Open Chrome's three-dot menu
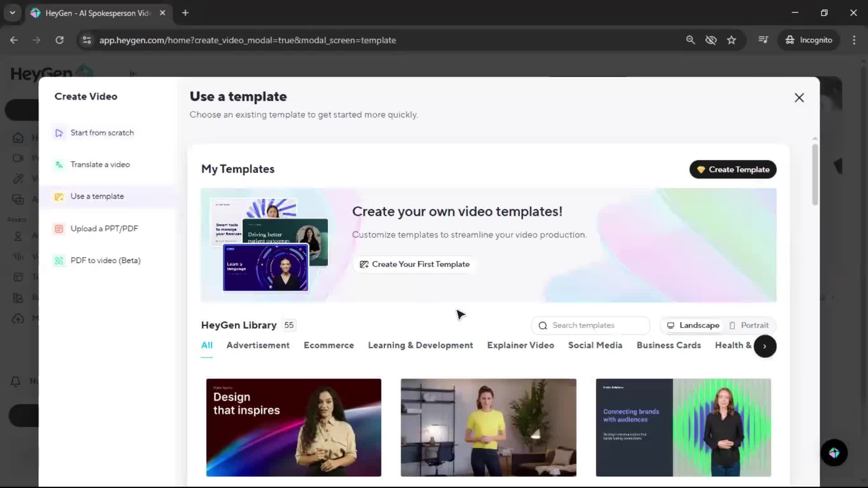Image resolution: width=868 pixels, height=488 pixels. (x=854, y=40)
